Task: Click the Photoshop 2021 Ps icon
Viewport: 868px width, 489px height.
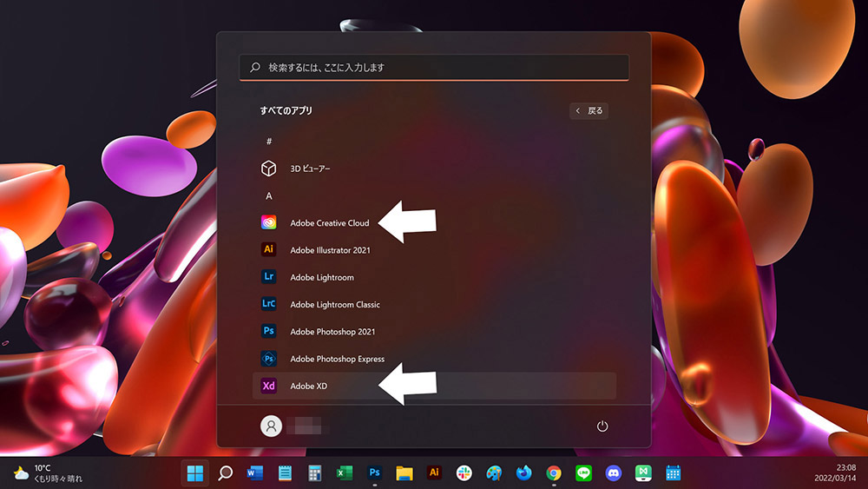Action: [268, 331]
